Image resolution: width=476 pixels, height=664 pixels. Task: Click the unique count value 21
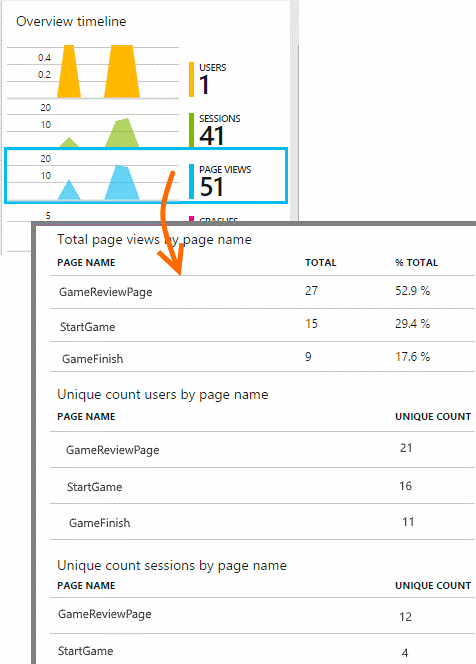[x=406, y=448]
